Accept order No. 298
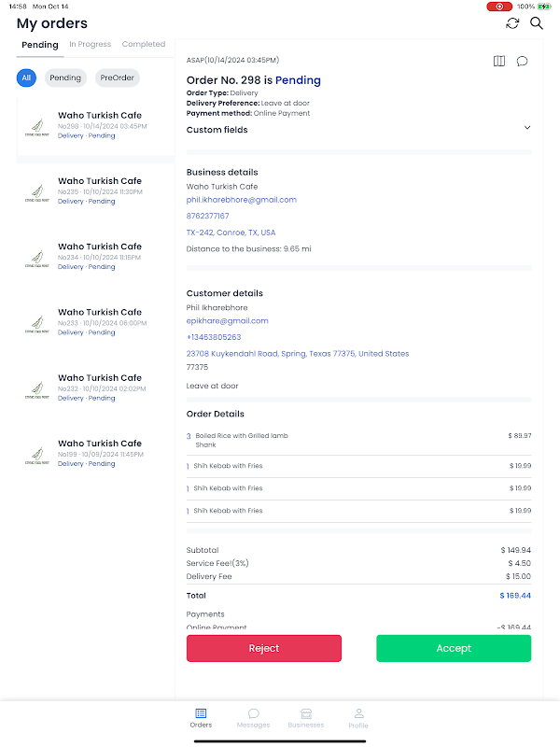The width and height of the screenshot is (560, 747). coord(454,648)
